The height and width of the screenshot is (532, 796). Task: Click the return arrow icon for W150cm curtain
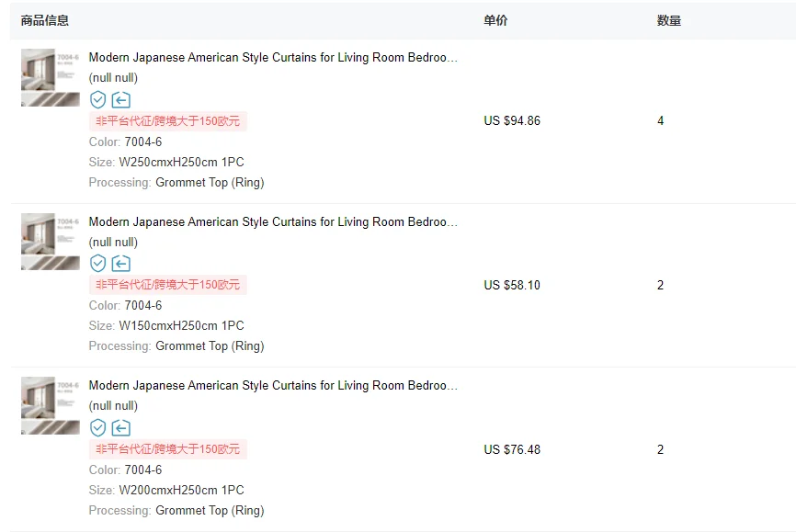tap(121, 264)
